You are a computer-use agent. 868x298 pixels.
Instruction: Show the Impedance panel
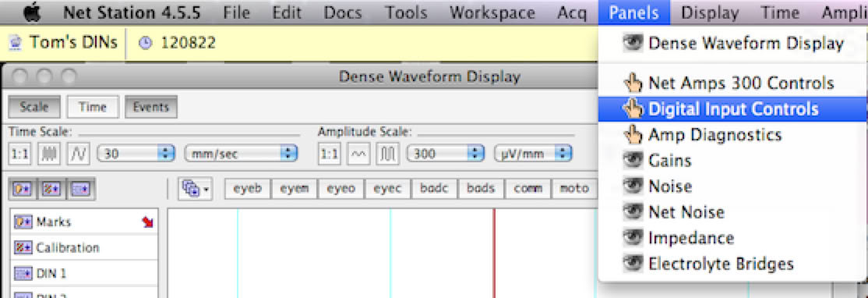pyautogui.click(x=733, y=238)
